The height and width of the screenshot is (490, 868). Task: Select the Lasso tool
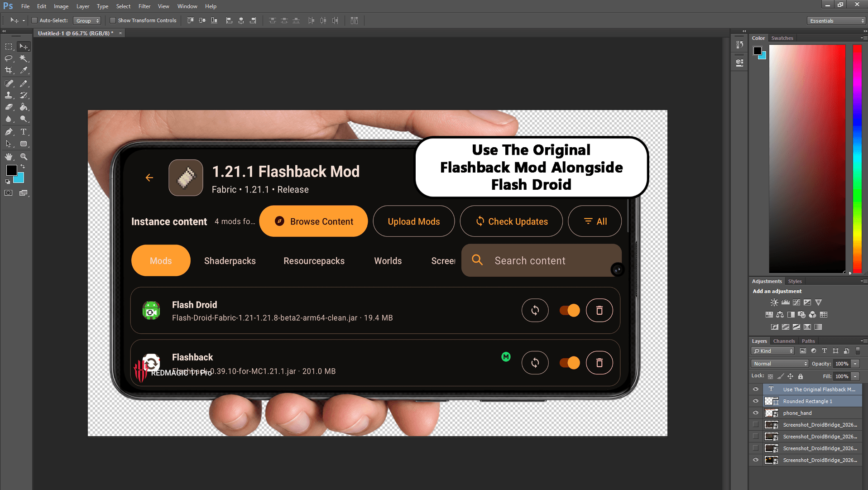[x=9, y=58]
